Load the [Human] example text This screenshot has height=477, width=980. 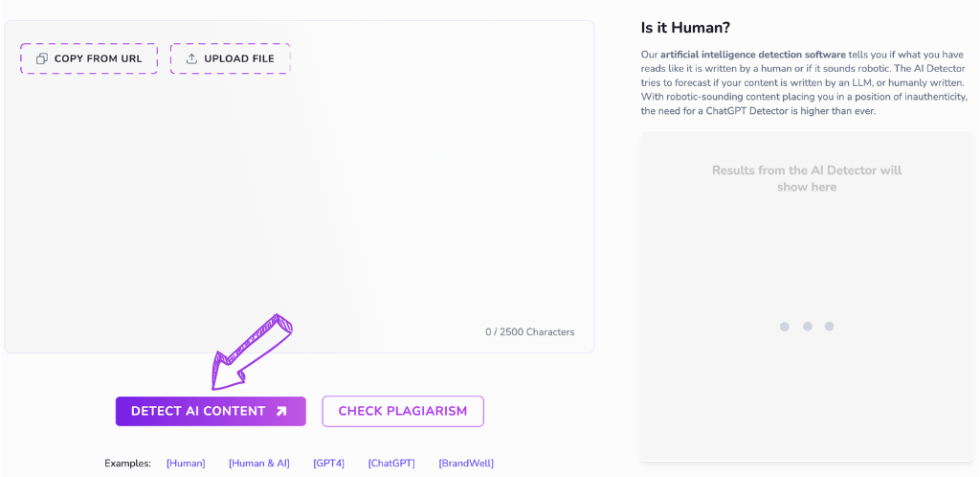(x=186, y=464)
